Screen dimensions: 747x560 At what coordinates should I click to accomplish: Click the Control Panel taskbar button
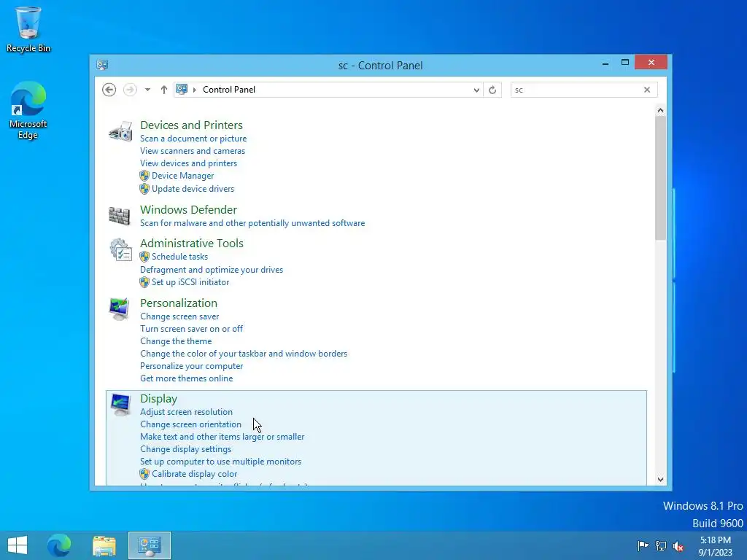coord(150,545)
